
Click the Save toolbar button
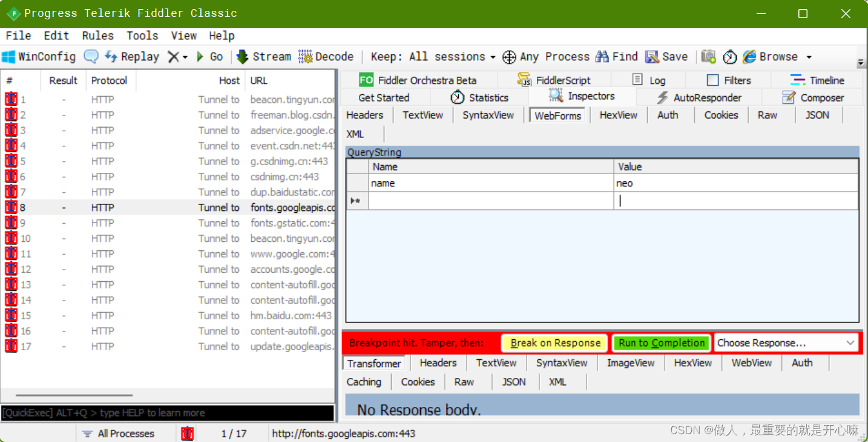click(666, 57)
